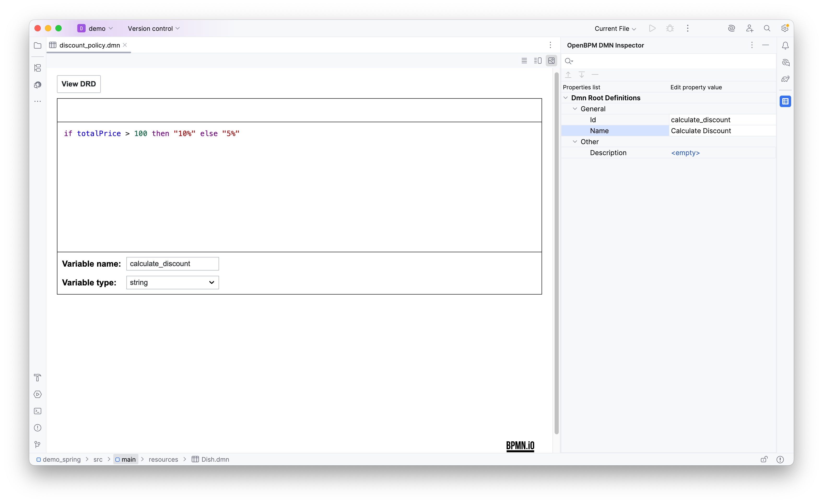The height and width of the screenshot is (504, 823).
Task: Open the Version control dropdown
Action: 154,28
